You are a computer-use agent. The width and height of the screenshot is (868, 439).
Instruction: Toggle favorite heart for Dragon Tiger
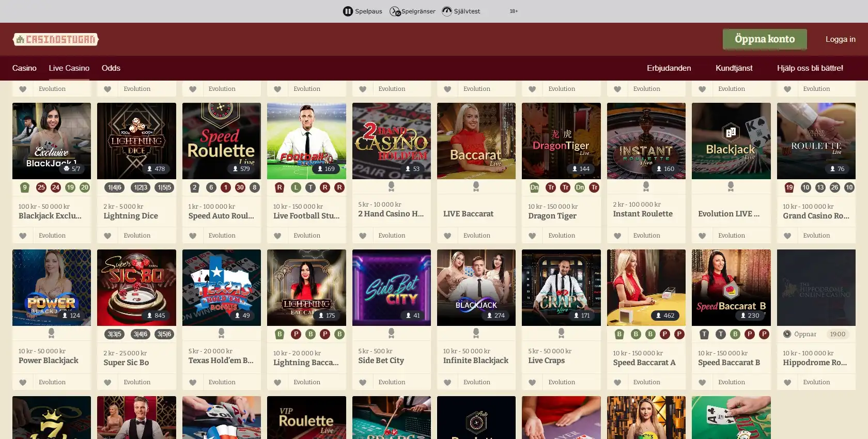pyautogui.click(x=532, y=236)
